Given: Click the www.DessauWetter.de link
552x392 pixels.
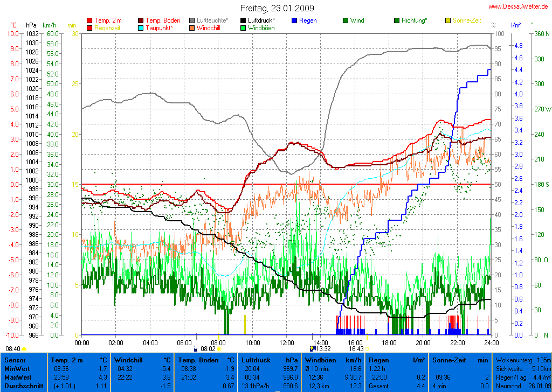Looking at the screenshot, I should point(519,6).
